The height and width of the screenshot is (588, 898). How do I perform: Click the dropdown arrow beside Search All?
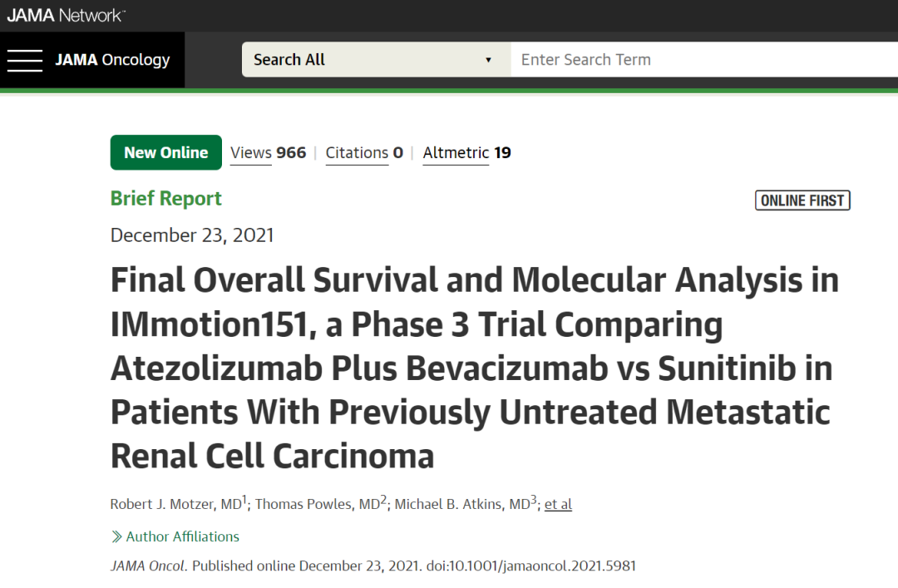(488, 60)
